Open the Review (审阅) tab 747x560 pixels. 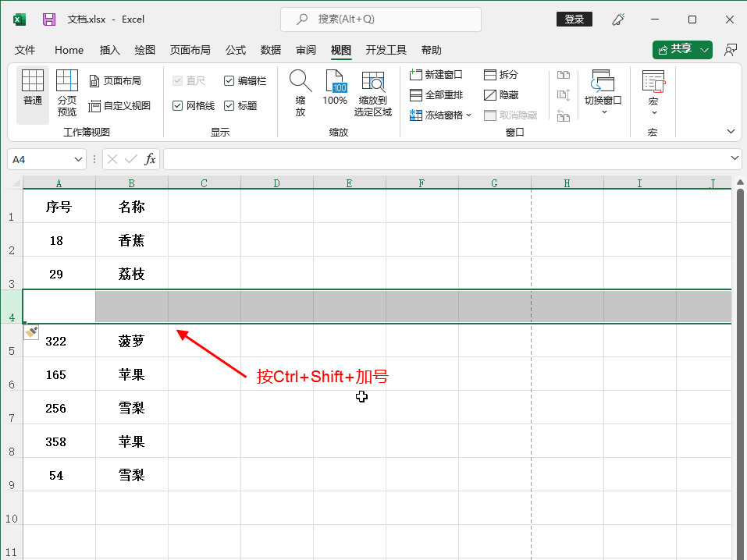pyautogui.click(x=306, y=50)
